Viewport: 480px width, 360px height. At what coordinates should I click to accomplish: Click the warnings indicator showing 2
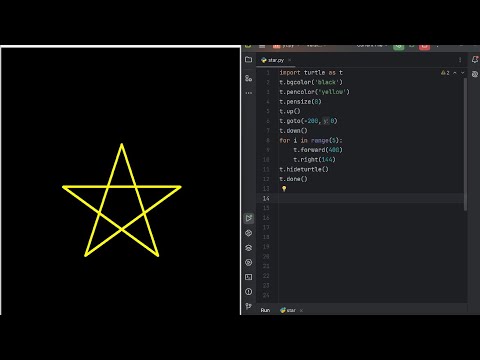coord(445,73)
